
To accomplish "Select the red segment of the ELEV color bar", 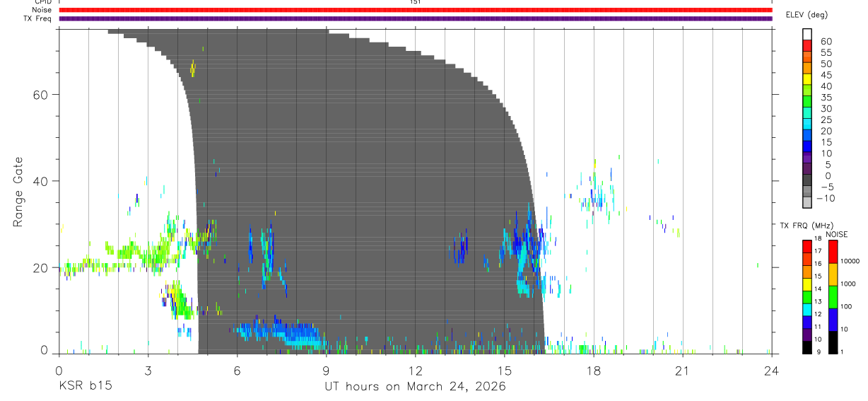I will [x=807, y=46].
